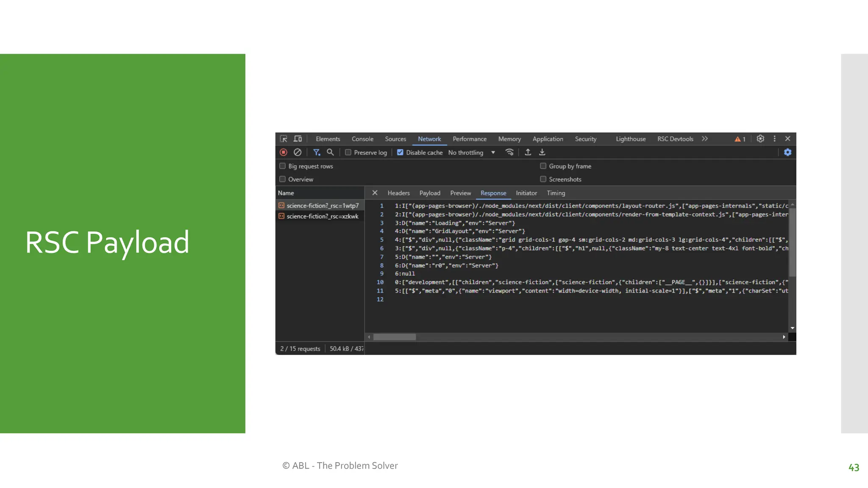This screenshot has width=868, height=488.
Task: Open the network filter icon
Action: click(x=316, y=152)
